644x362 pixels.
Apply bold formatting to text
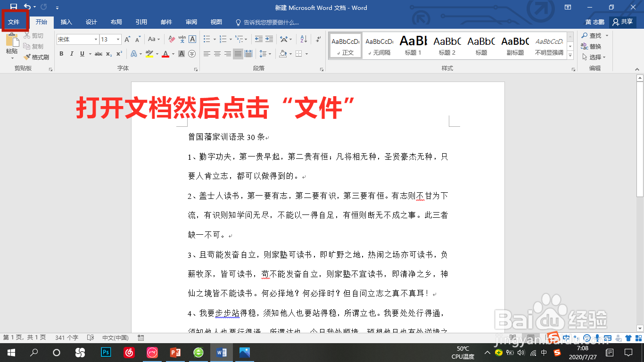61,54
